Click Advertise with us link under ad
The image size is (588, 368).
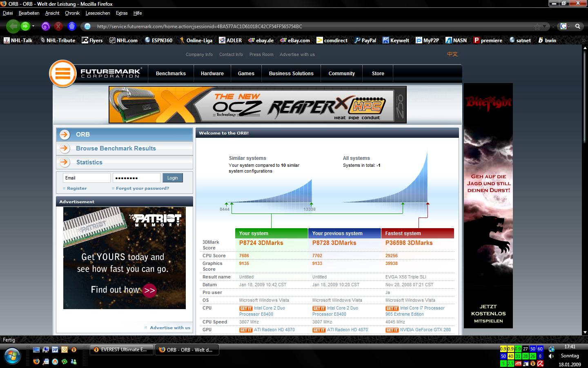point(170,328)
